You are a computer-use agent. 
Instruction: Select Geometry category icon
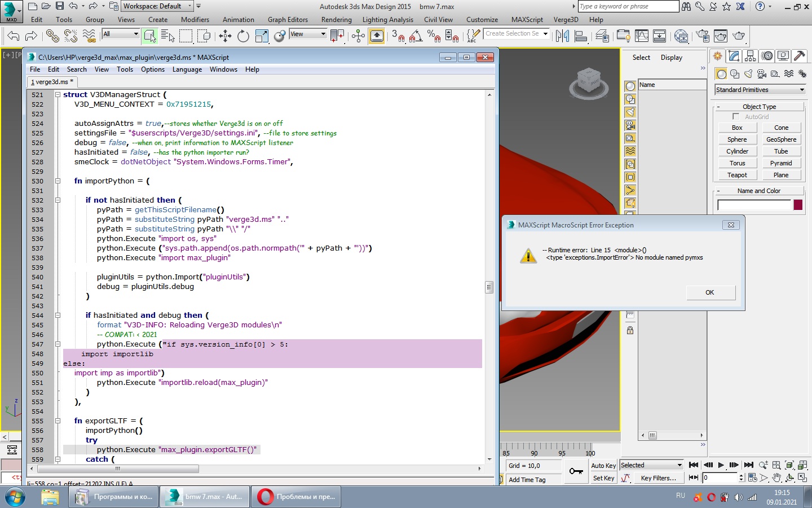(721, 74)
